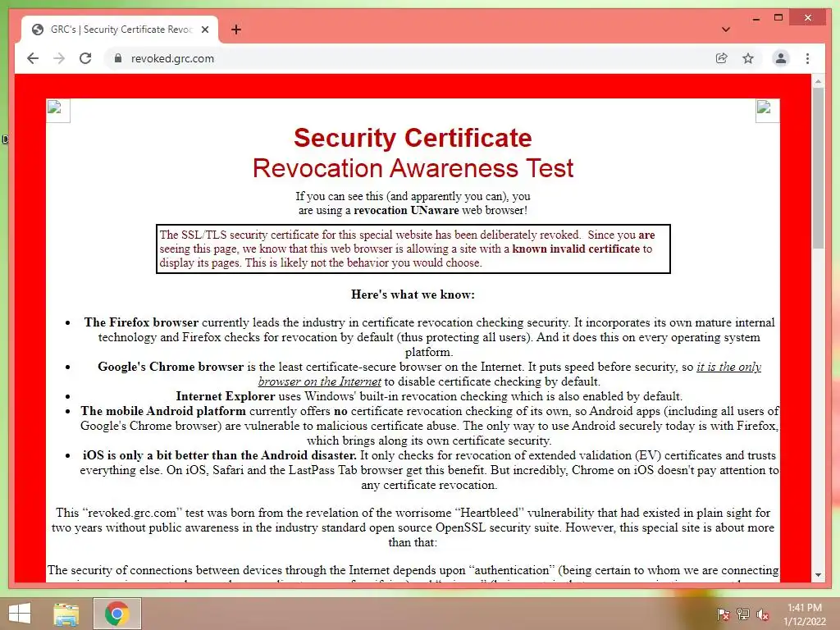The width and height of the screenshot is (840, 630).
Task: Open File Explorer from the taskbar
Action: tap(66, 614)
